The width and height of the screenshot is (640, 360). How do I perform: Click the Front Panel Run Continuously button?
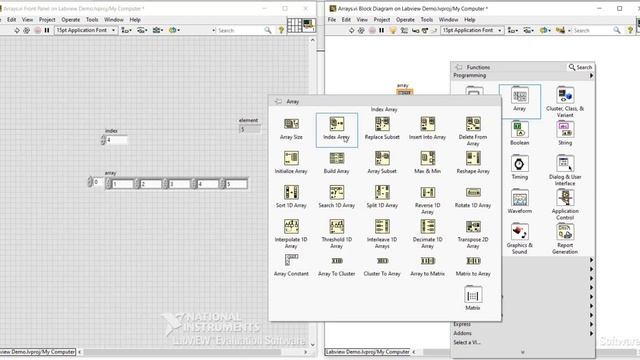click(27, 30)
